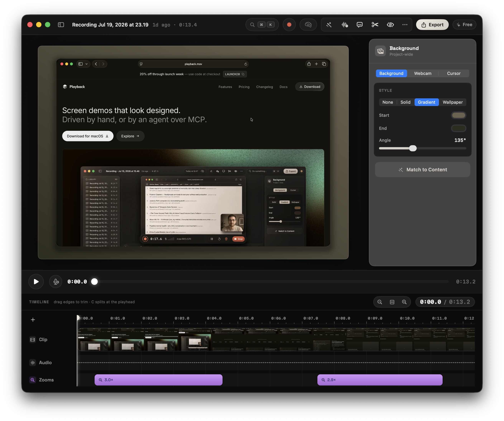Select the Solid background style
The height and width of the screenshot is (421, 504).
405,102
